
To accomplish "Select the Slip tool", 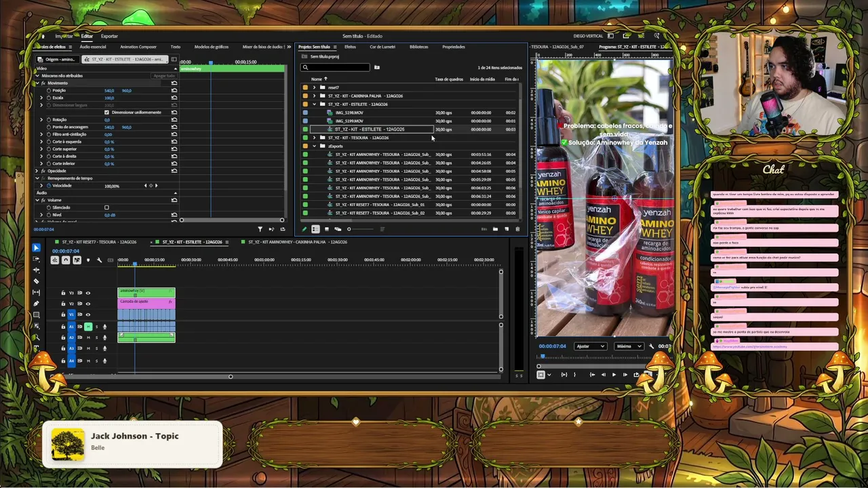I will point(36,292).
